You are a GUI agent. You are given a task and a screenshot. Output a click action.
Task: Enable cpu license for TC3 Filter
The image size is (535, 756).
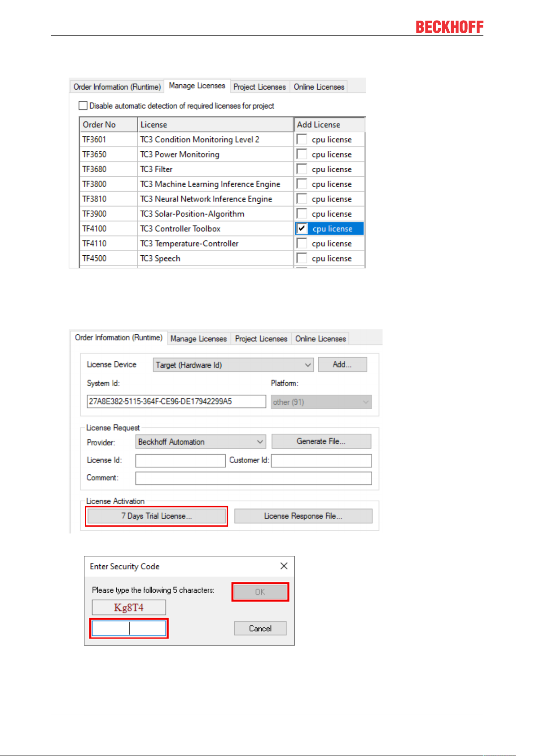click(x=302, y=169)
